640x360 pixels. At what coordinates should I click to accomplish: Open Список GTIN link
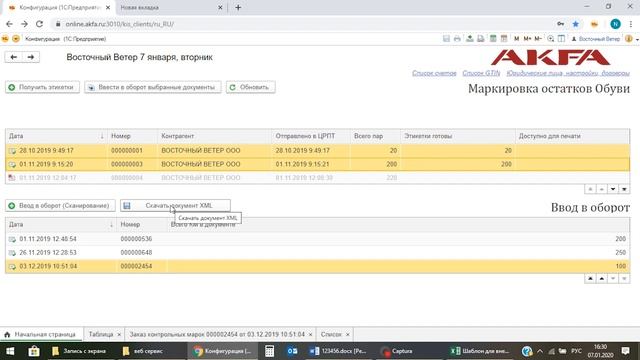[481, 73]
